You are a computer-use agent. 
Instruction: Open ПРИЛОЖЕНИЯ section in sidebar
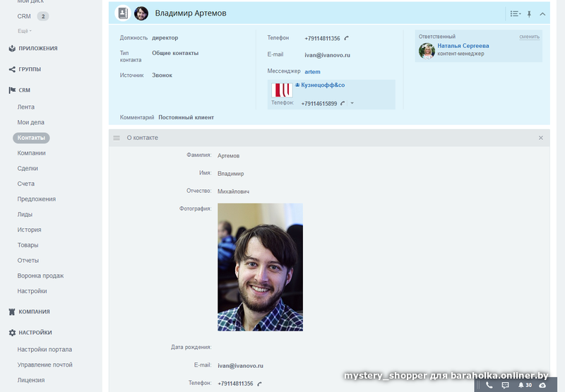tap(38, 48)
